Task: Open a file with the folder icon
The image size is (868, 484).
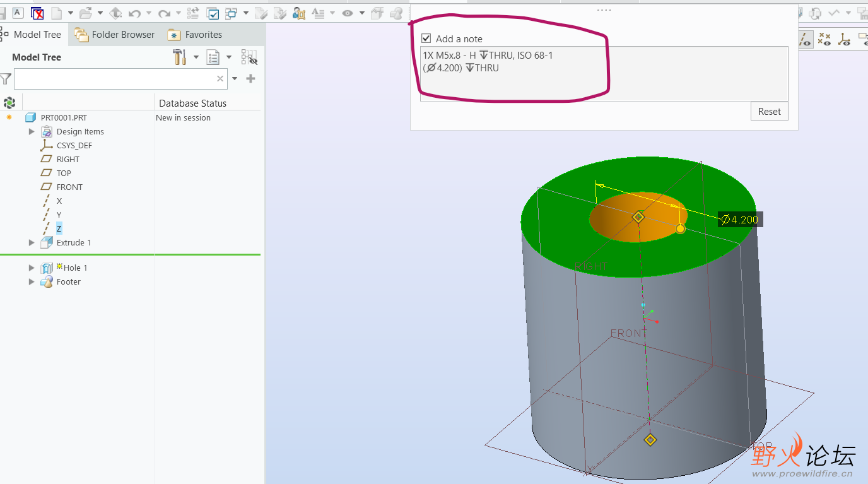Action: pos(85,13)
